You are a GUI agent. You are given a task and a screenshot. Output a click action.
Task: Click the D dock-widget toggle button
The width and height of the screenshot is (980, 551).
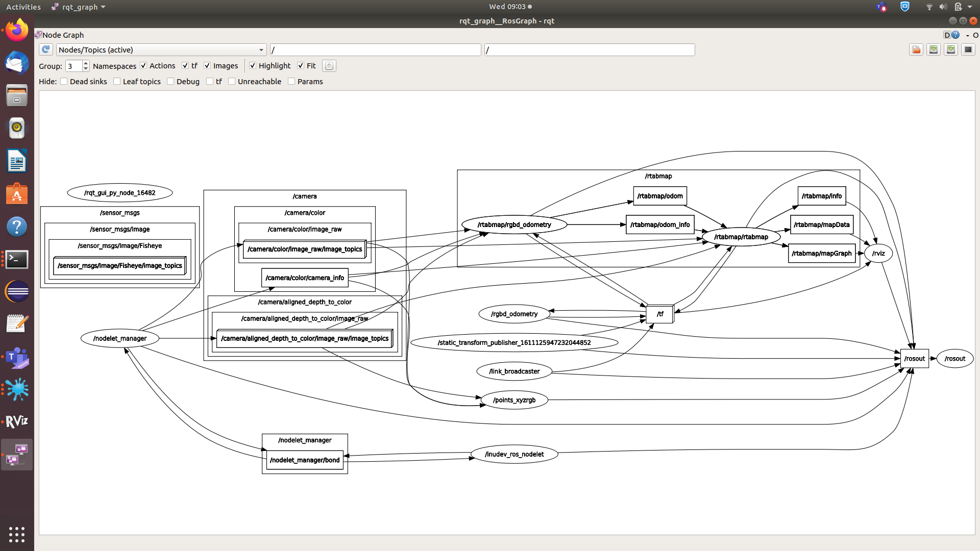(x=947, y=35)
